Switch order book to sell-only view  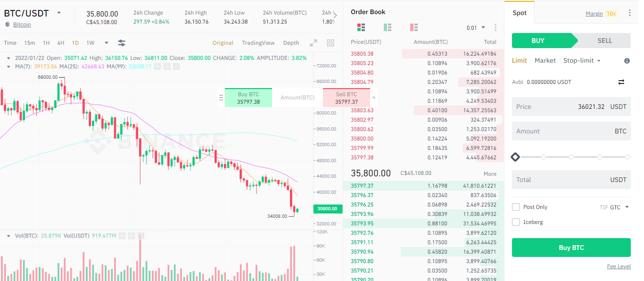pyautogui.click(x=414, y=27)
